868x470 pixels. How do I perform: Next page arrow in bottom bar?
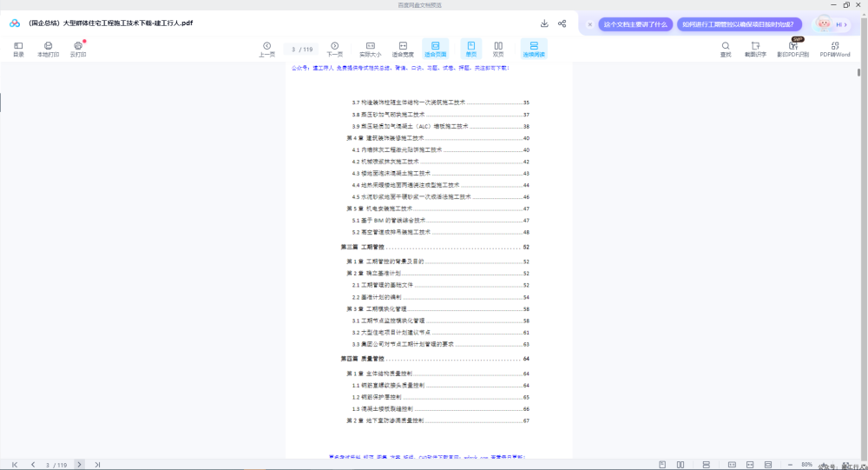coord(79,465)
